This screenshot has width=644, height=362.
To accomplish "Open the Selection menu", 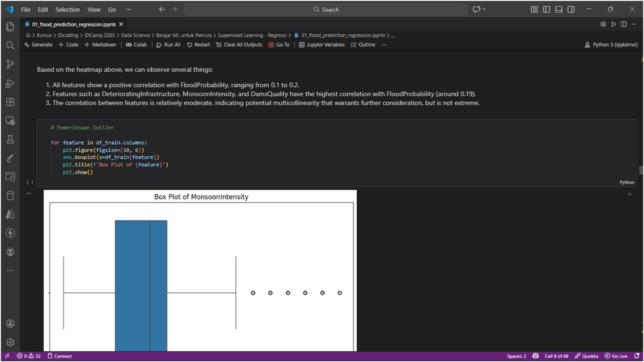I will (67, 9).
